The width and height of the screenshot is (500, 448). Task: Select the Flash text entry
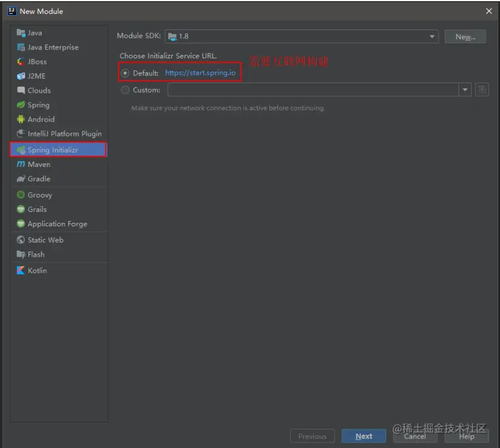[36, 254]
